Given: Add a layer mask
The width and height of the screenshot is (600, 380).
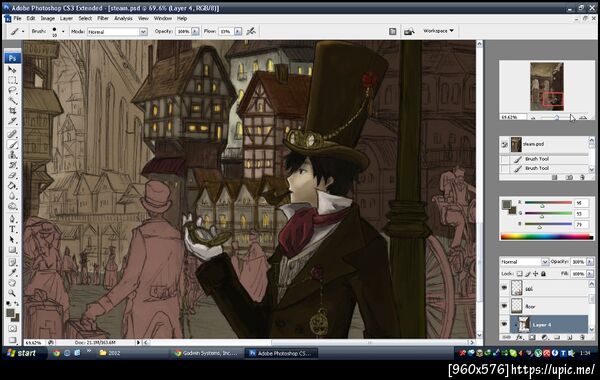Looking at the screenshot, I should (532, 338).
